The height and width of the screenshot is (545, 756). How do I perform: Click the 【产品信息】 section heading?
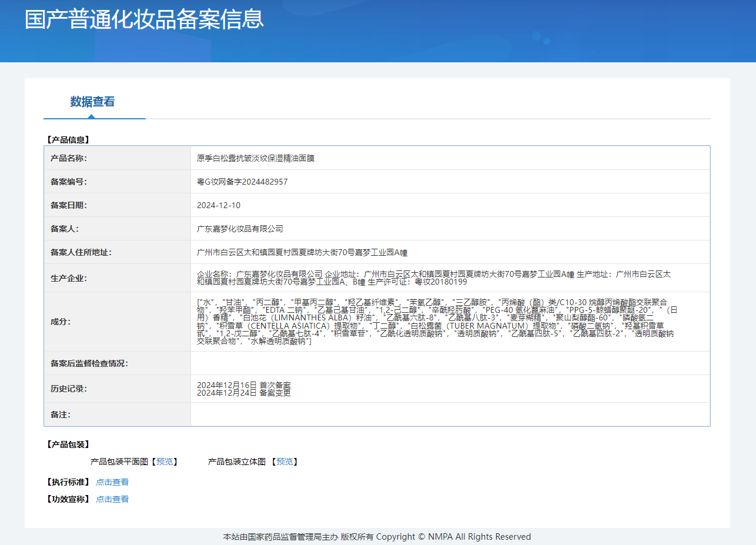(x=68, y=140)
